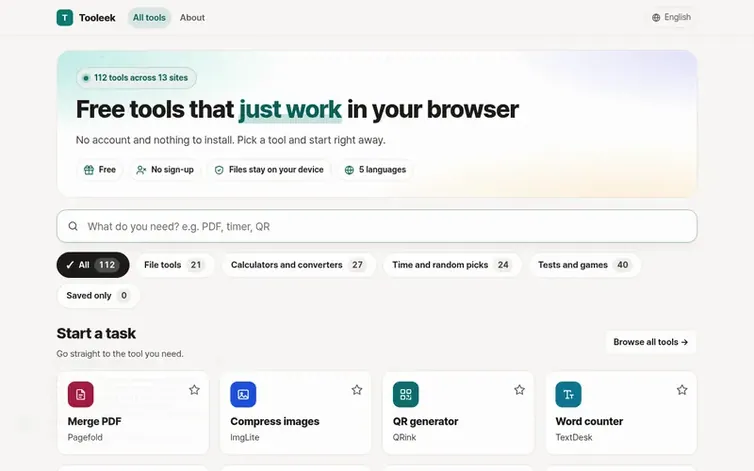This screenshot has height=471, width=754.
Task: Star the Merge PDF card
Action: (x=194, y=390)
